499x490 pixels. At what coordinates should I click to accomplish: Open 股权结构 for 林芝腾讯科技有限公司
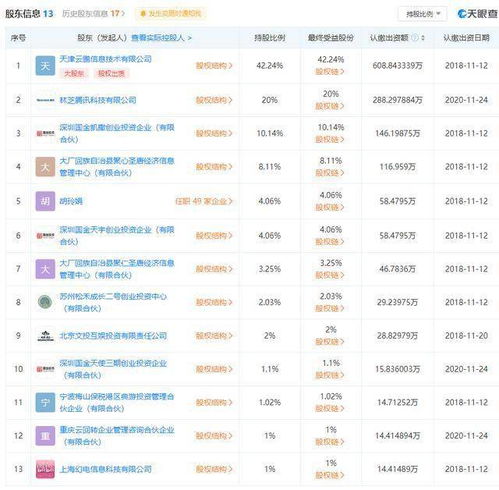[x=214, y=100]
